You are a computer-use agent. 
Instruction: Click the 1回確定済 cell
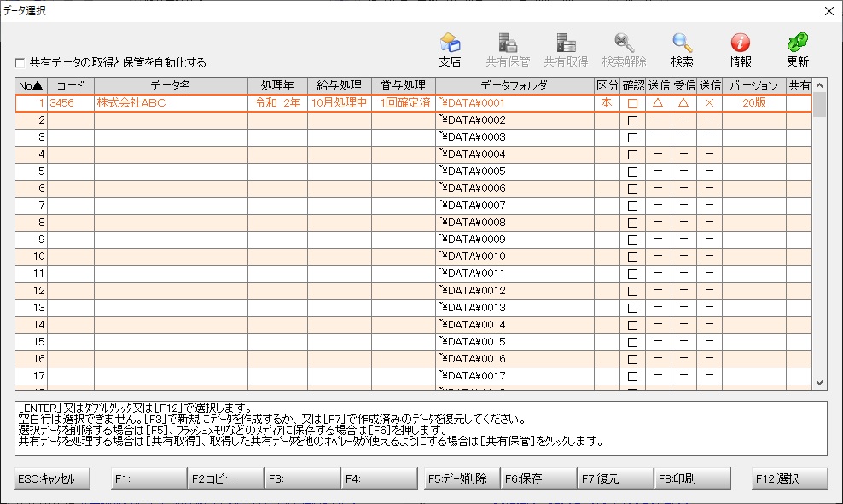[404, 103]
